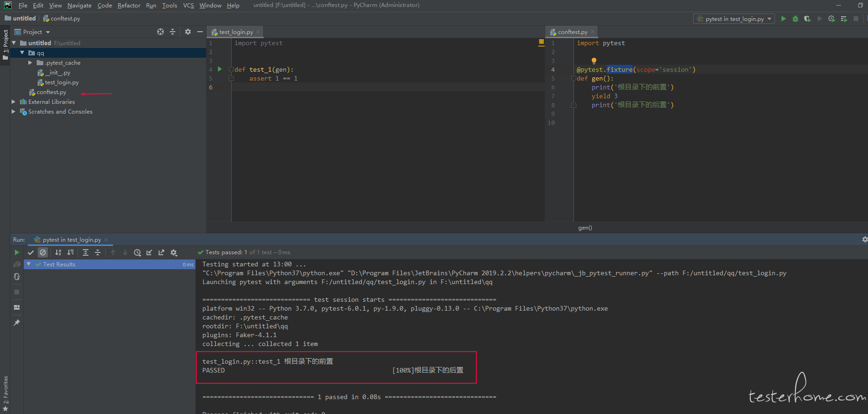Open the Navigate menu
This screenshot has width=868, height=414.
[80, 5]
